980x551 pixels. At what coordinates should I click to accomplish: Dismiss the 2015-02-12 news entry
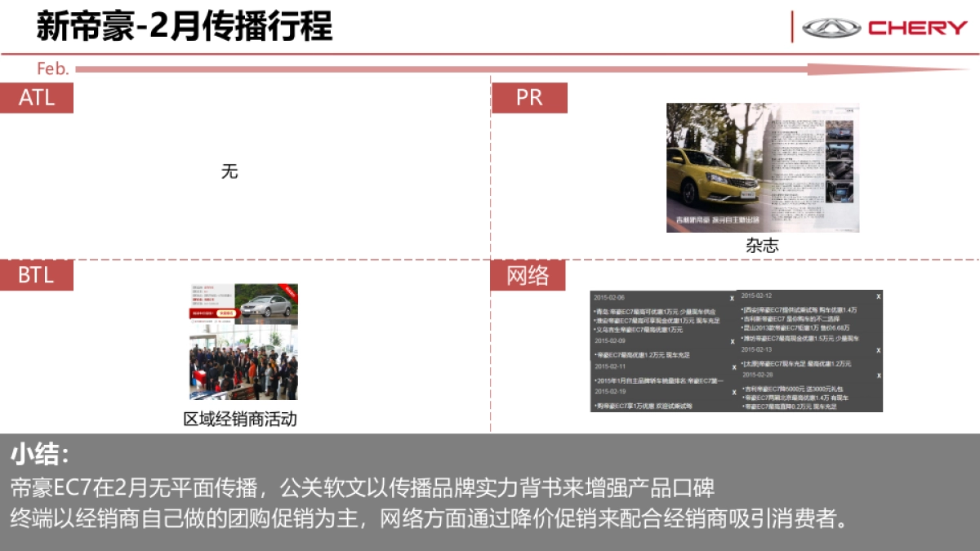(878, 295)
